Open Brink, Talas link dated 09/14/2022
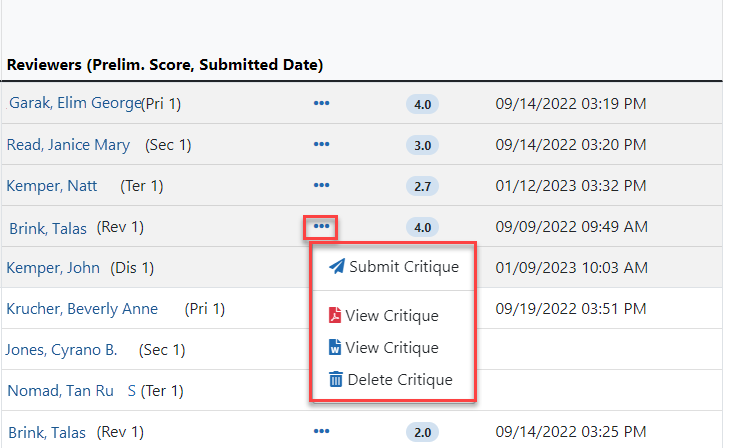 point(47,433)
